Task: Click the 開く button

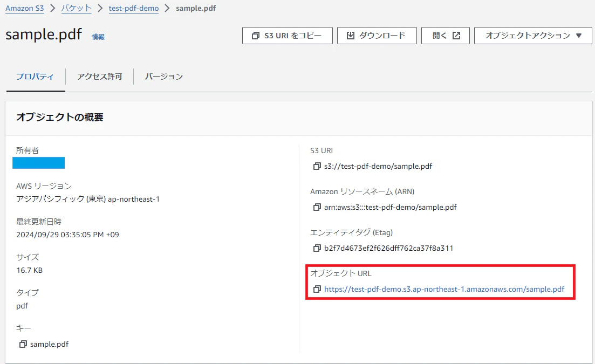Action: [446, 36]
